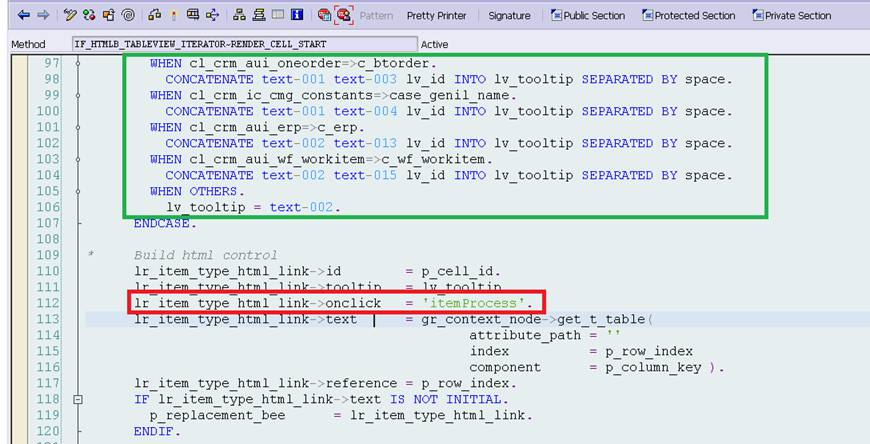This screenshot has height=444, width=870.
Task: Click WHEN OTHERS on line 105
Action: [193, 191]
